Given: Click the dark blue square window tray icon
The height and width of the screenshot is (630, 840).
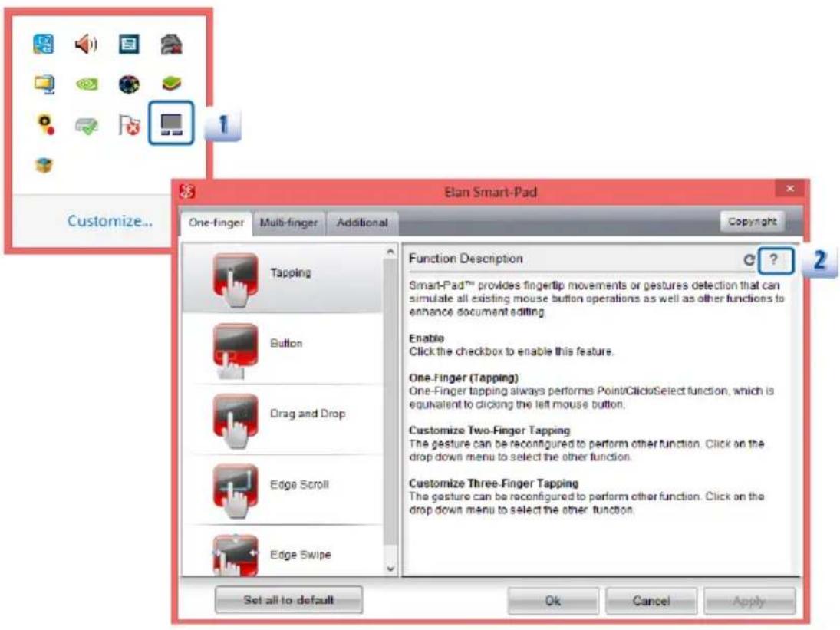Looking at the screenshot, I should point(129,44).
